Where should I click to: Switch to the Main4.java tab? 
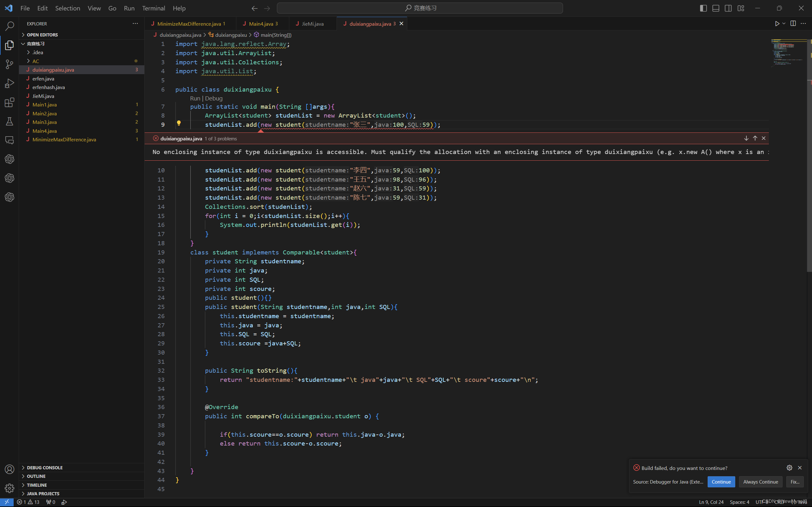[x=261, y=24]
